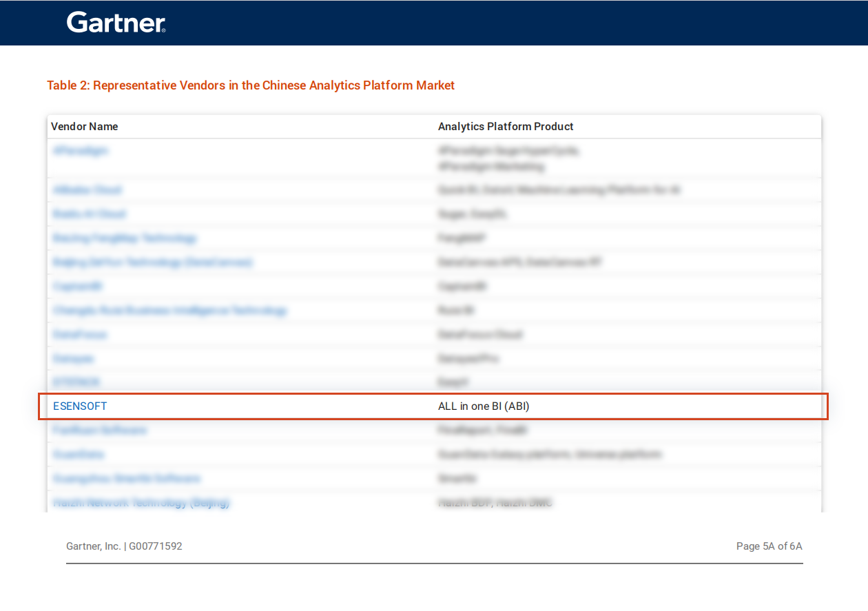Click the Gartner, Inc. document ID footer text
This screenshot has height=611, width=868.
click(124, 546)
